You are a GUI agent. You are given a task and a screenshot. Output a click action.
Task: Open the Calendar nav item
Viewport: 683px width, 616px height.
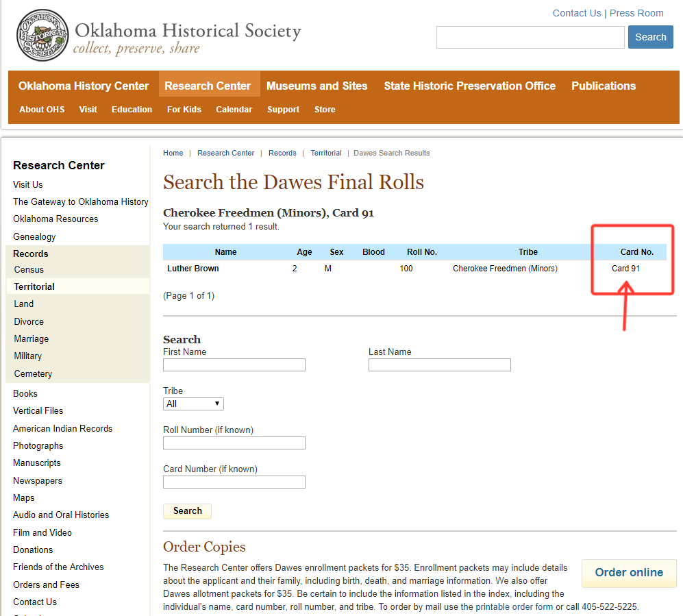tap(234, 110)
